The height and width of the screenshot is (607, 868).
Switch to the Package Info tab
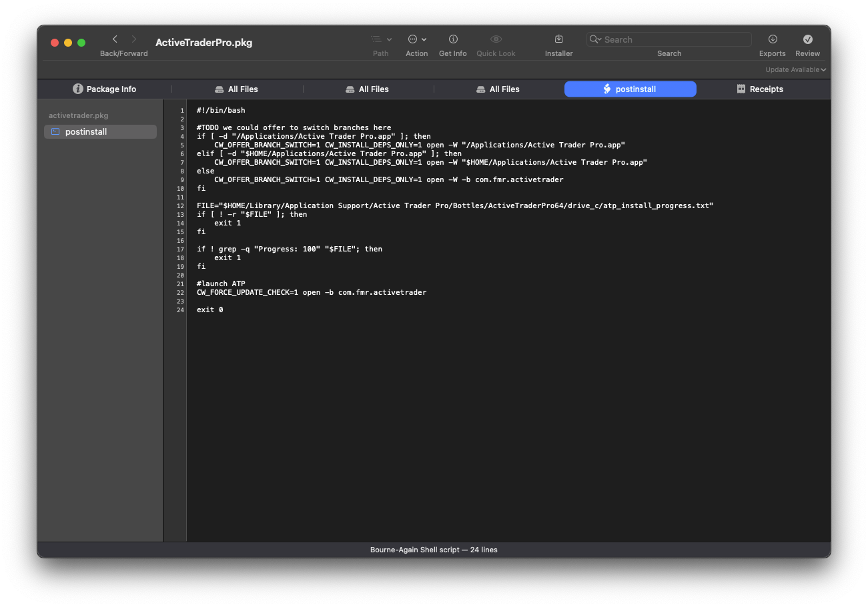(105, 89)
